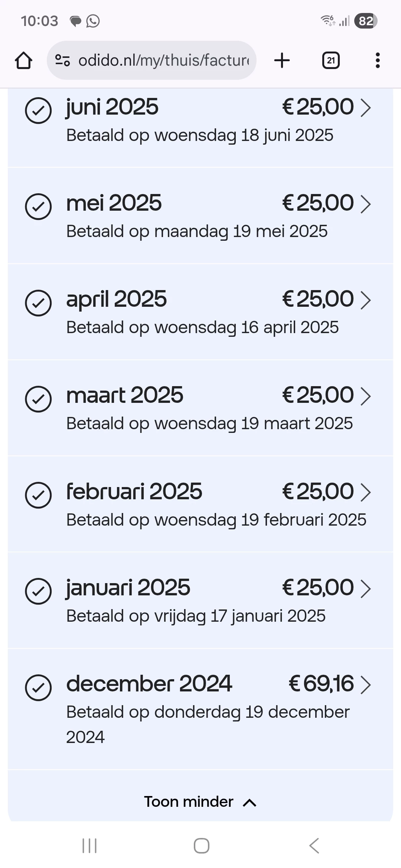Tap the browser home icon
This screenshot has width=401, height=868.
click(x=23, y=60)
